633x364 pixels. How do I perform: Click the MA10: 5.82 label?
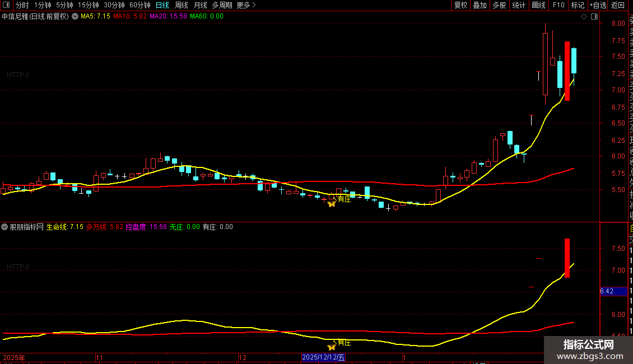[x=129, y=17]
